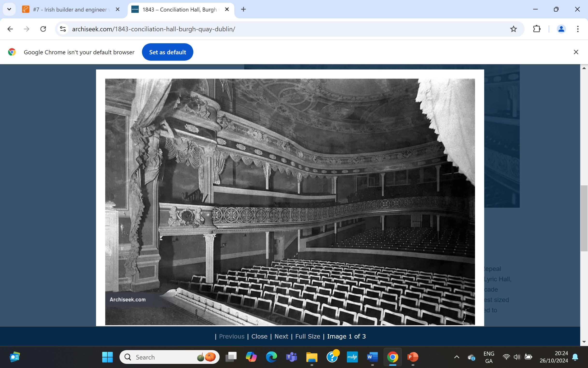Open the Chrome profile avatar
588x368 pixels.
(561, 29)
